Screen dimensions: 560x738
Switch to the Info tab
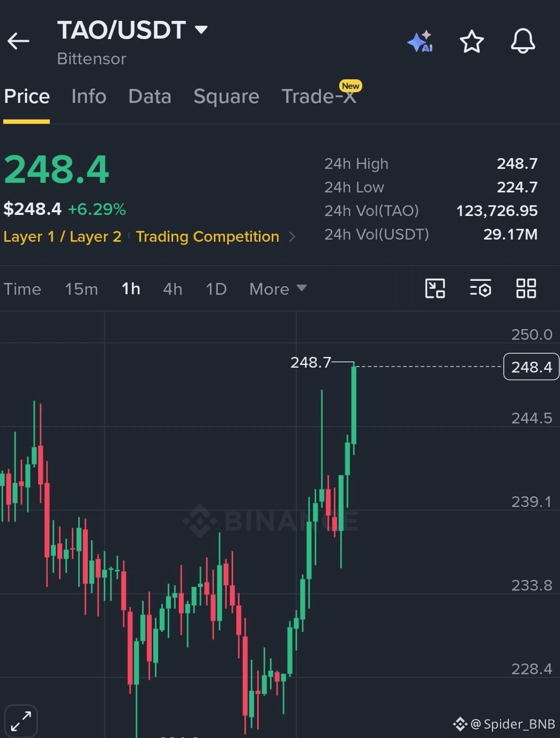89,96
